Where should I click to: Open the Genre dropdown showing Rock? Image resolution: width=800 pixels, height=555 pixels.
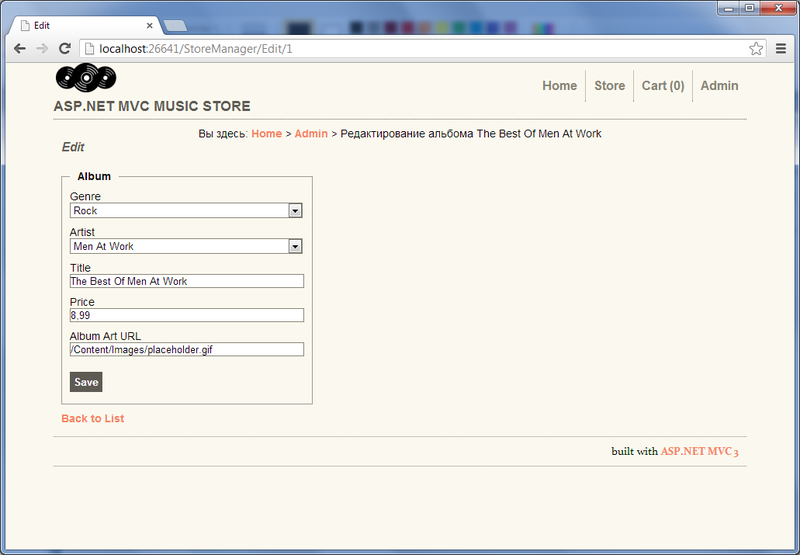coord(186,210)
